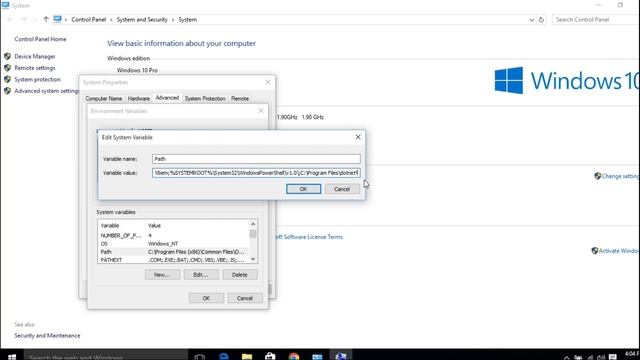
Task: Open the Windows Start menu
Action: tap(12, 356)
